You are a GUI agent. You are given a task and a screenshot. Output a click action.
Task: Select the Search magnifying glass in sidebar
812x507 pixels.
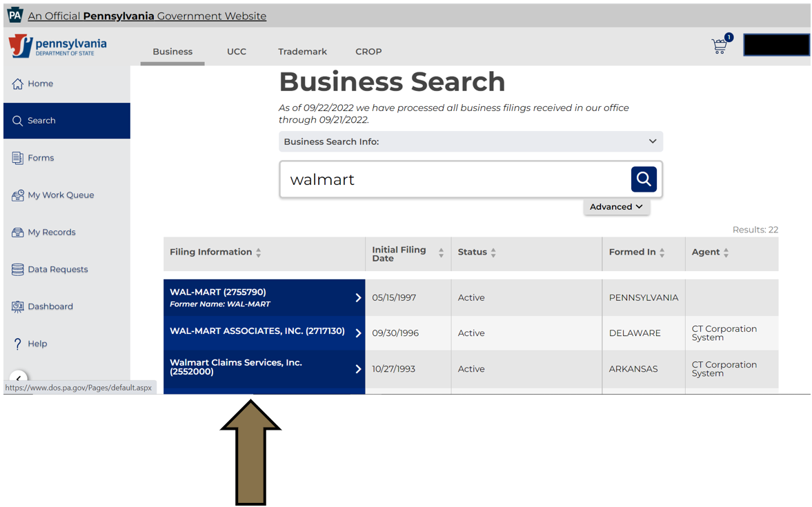(x=18, y=121)
